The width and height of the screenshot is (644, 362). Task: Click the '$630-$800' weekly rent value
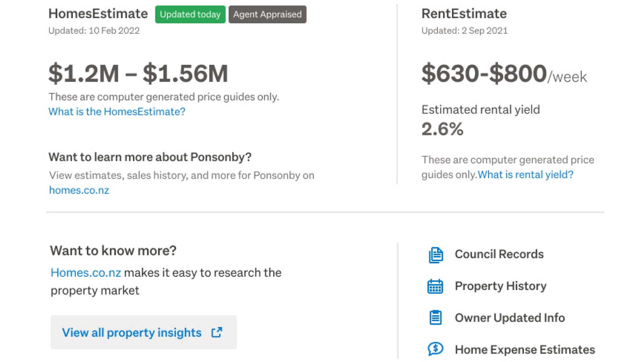pos(484,73)
